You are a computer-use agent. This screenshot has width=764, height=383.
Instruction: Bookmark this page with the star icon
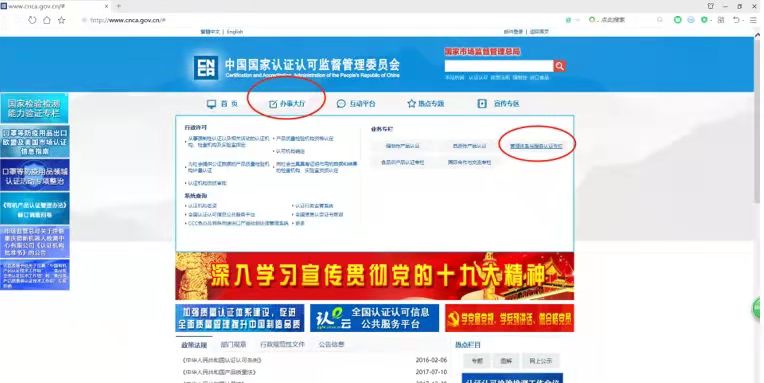(x=61, y=20)
